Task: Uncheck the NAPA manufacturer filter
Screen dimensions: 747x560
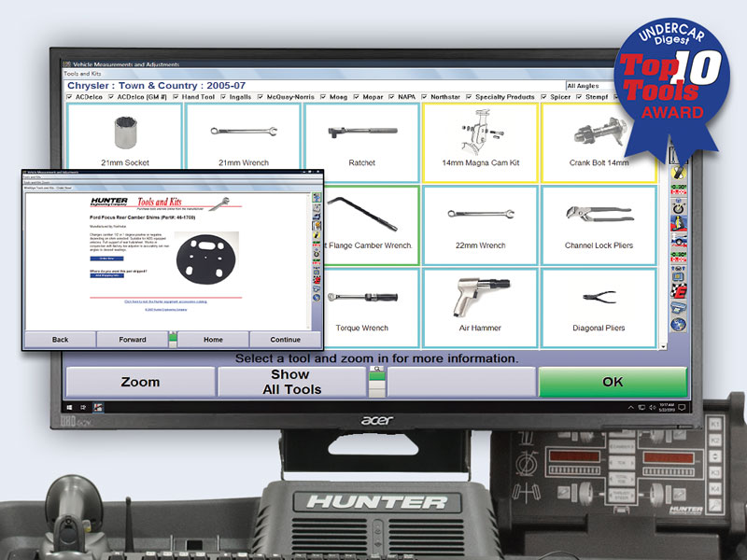Action: 389,96
